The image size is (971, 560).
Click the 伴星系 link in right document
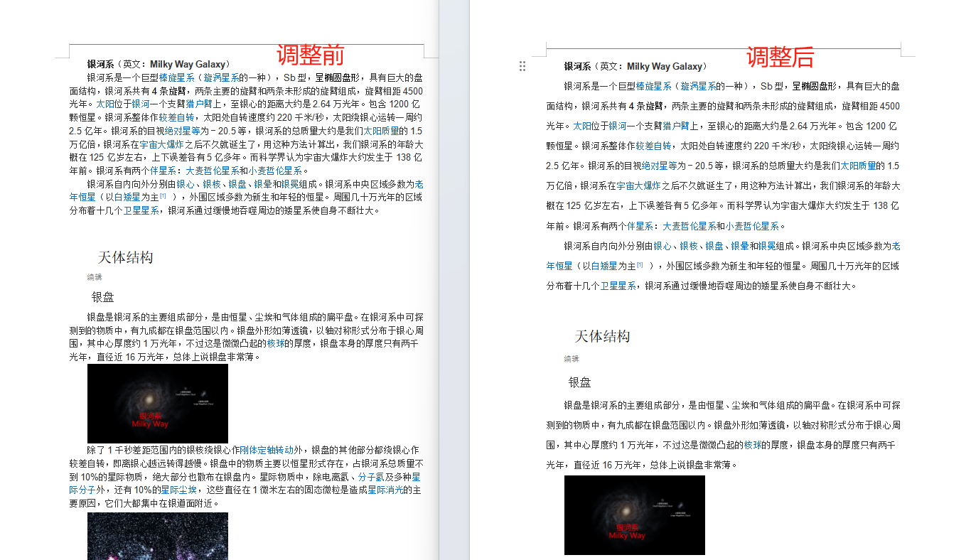point(640,226)
